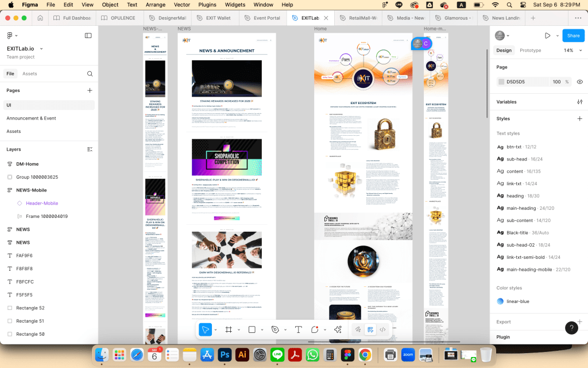Select the Header-Mobile layer

(42, 203)
